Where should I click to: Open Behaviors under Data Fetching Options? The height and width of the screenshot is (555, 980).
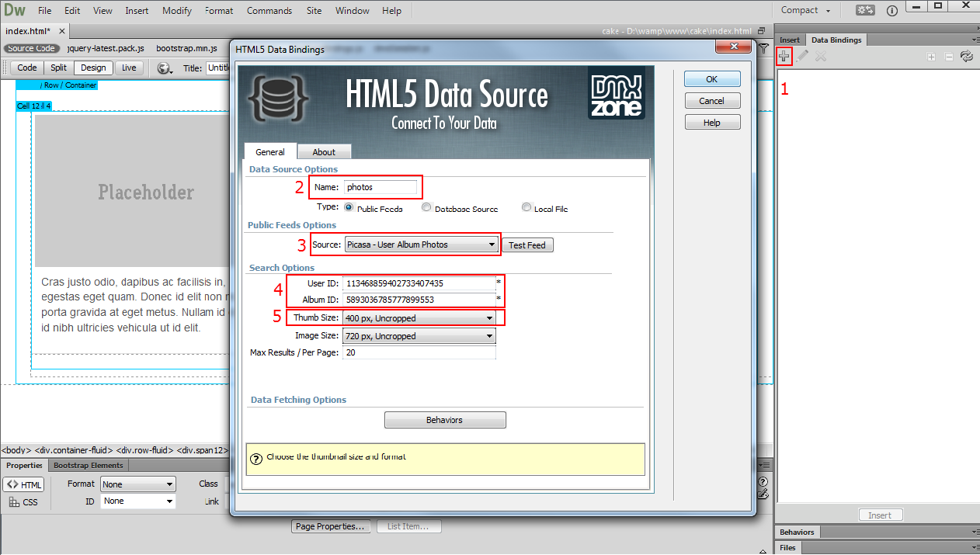click(x=445, y=420)
